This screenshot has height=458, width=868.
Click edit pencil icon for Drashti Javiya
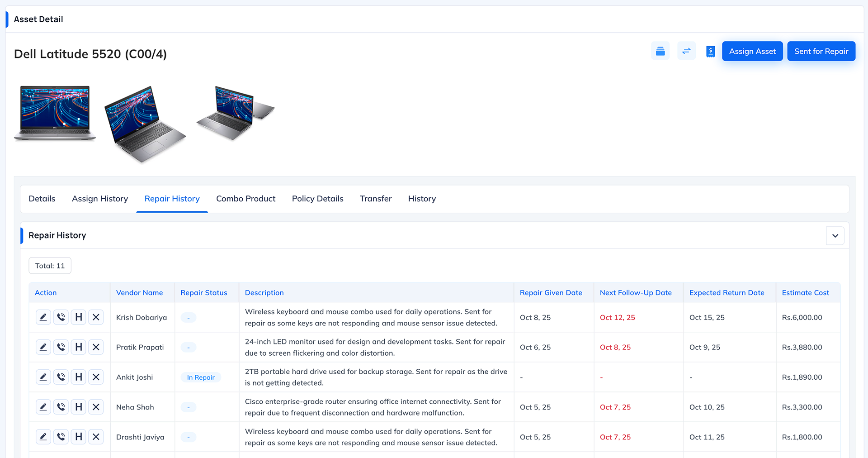tap(43, 437)
